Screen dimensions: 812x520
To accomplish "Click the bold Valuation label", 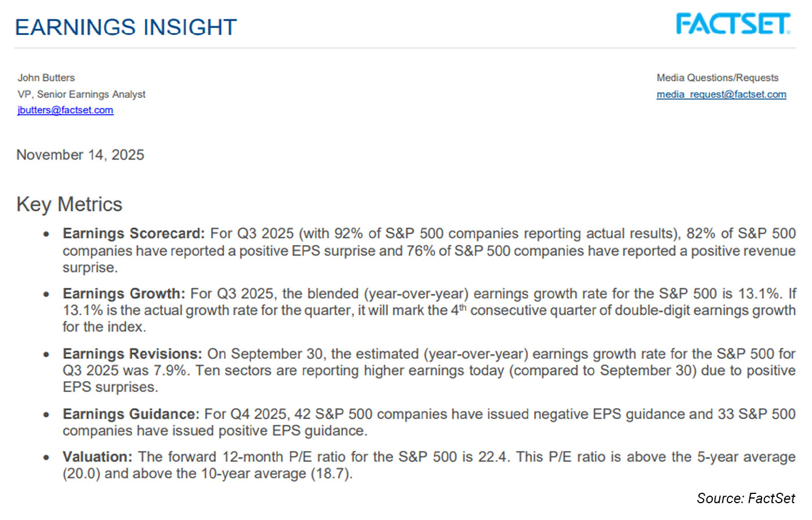I will (x=97, y=457).
